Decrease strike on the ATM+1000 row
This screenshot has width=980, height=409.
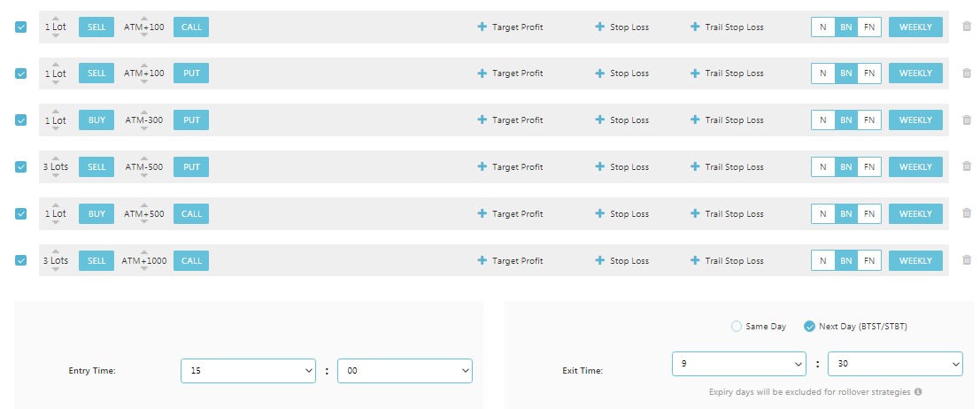pyautogui.click(x=144, y=269)
